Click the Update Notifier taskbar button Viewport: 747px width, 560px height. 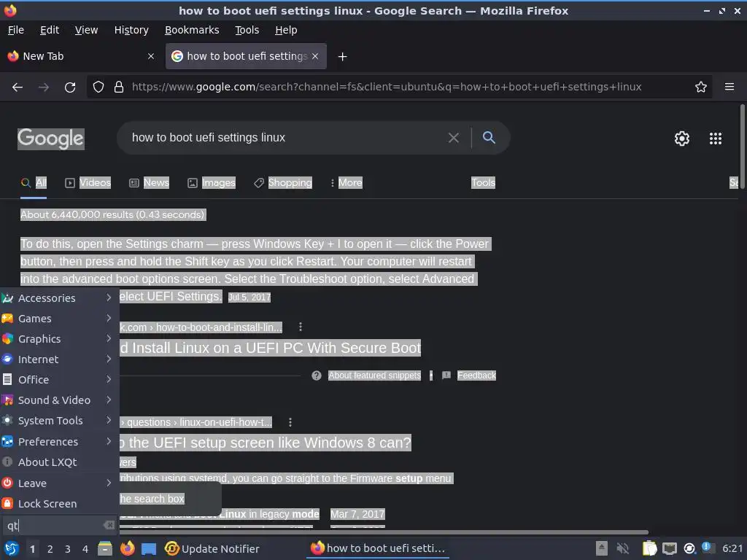(x=212, y=548)
